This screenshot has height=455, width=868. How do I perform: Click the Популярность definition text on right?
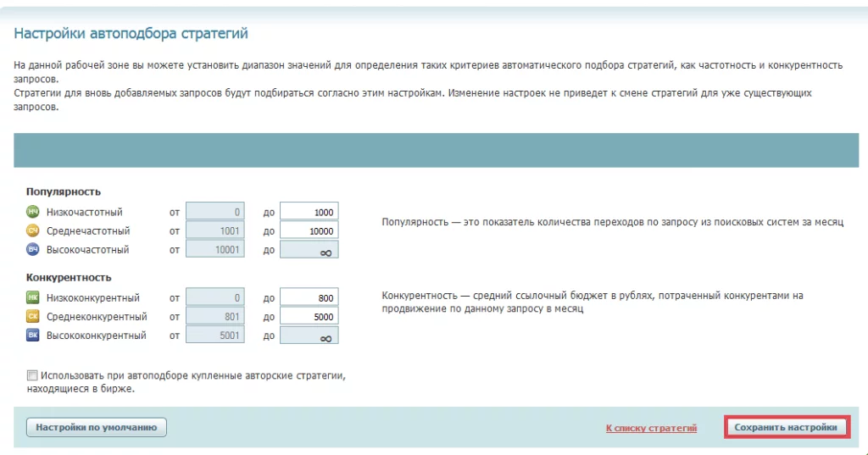click(612, 222)
